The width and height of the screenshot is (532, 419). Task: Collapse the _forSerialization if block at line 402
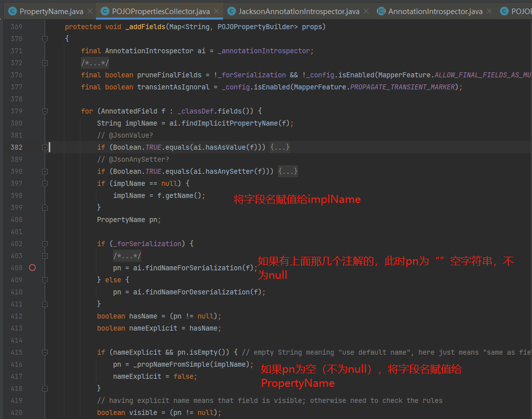pyautogui.click(x=45, y=244)
